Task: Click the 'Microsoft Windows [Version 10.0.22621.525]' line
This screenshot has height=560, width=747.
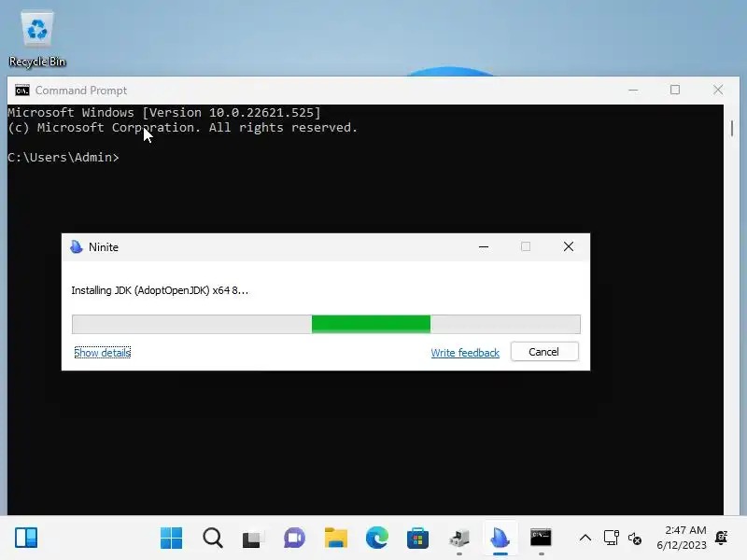Action: coord(164,112)
